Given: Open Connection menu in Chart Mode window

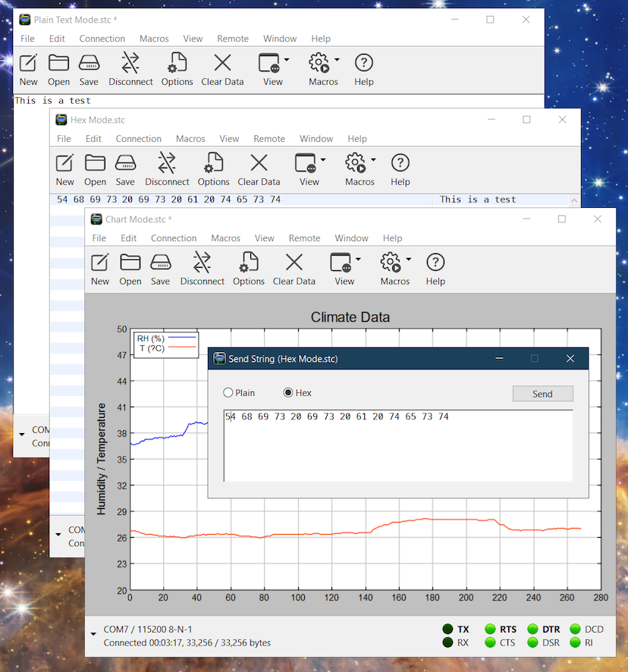Looking at the screenshot, I should tap(174, 238).
